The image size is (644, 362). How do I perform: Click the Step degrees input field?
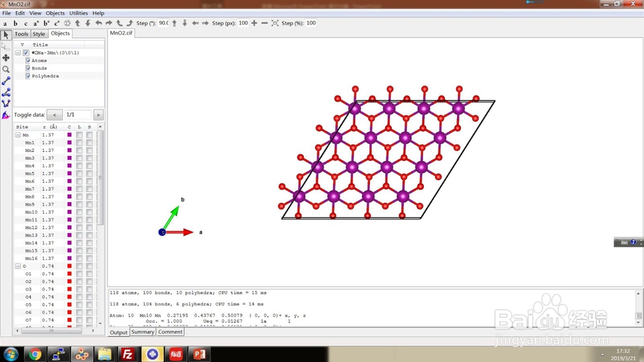click(x=164, y=23)
